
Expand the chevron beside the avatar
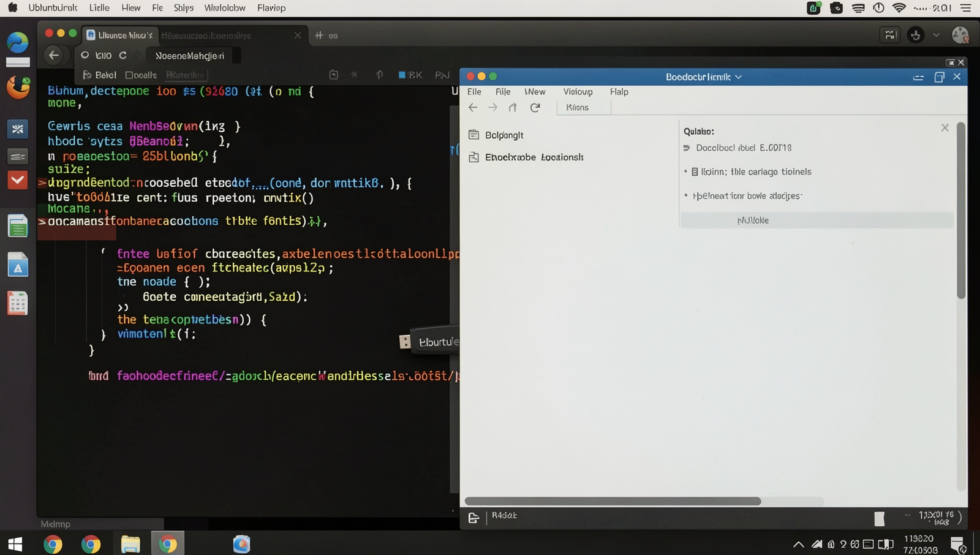click(936, 35)
